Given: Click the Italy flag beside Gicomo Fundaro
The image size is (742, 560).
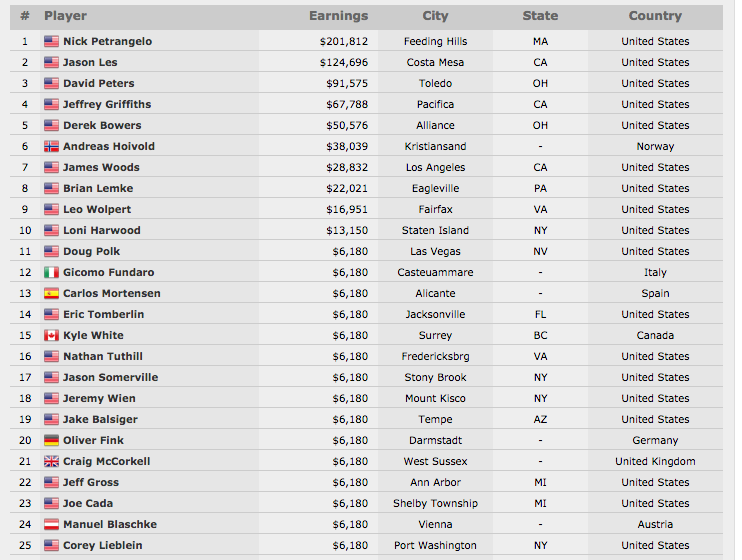Looking at the screenshot, I should pos(51,272).
